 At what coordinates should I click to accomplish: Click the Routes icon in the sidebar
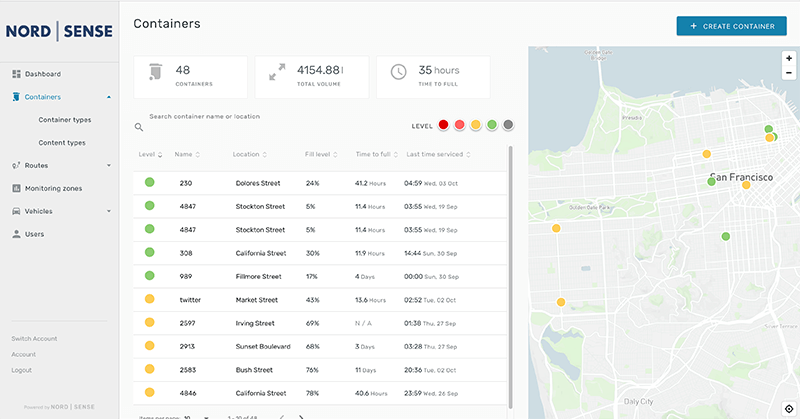[16, 165]
